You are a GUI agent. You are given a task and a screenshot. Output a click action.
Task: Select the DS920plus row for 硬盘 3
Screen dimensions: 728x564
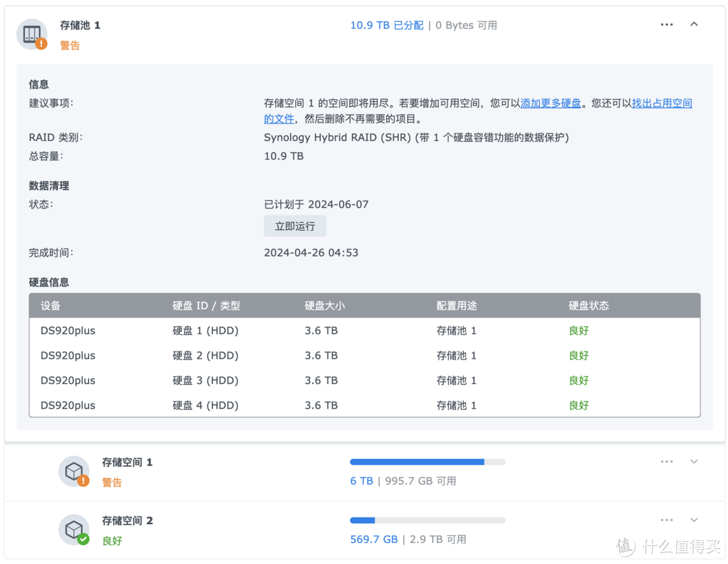pos(67,380)
